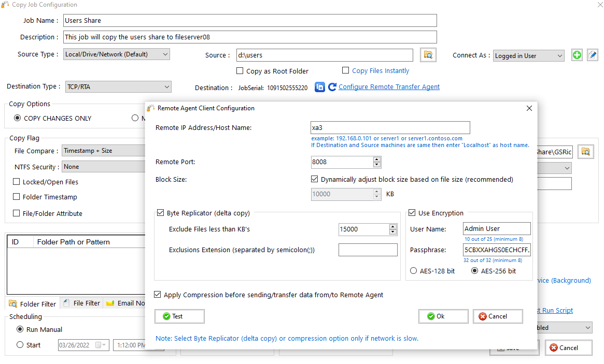Viewport: 604px width, 364px height.
Task: Click Copy Files Instantly link text
Action: [381, 71]
